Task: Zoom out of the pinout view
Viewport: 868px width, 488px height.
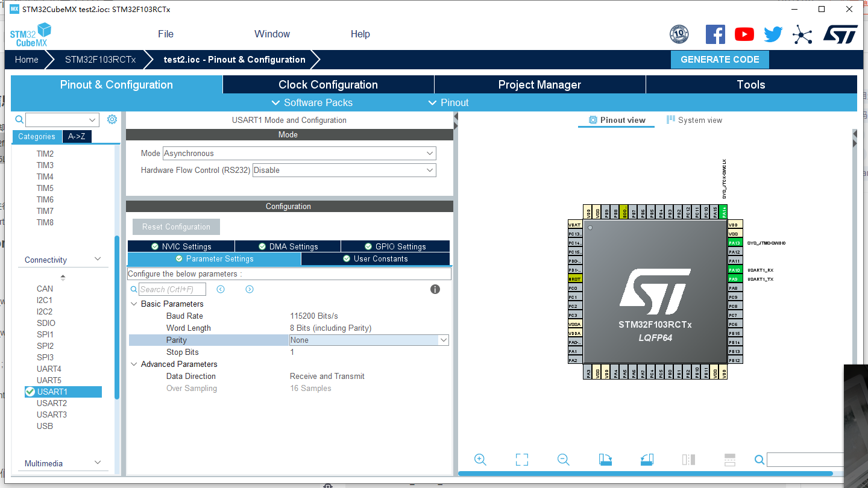Action: (564, 460)
